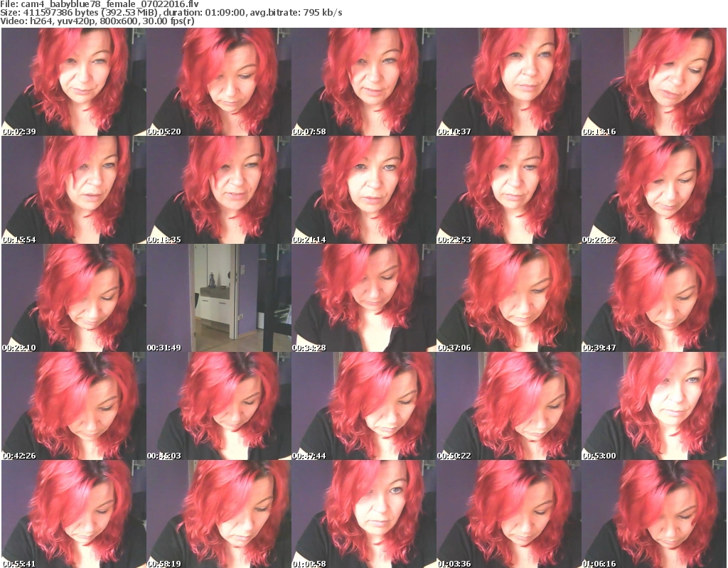Click the file name text in header
Viewport: 728px width, 568px height.
(100, 4)
